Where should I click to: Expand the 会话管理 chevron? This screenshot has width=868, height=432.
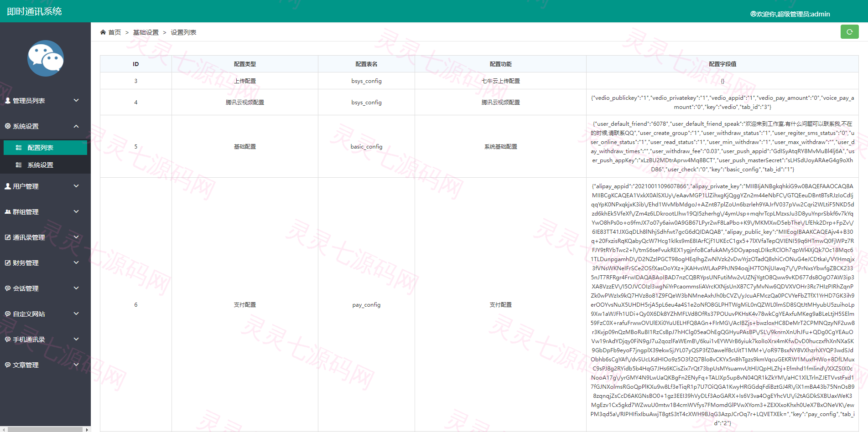pyautogui.click(x=76, y=288)
